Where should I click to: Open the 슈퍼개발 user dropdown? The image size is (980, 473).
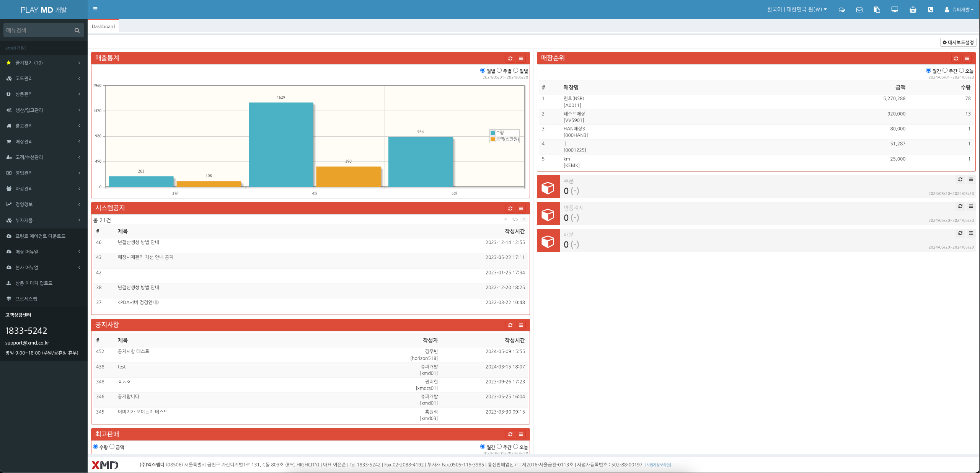point(960,10)
